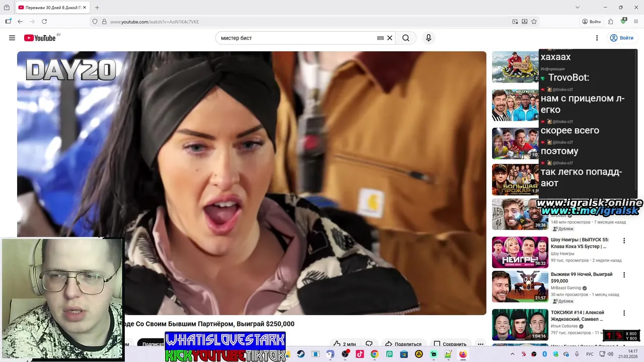644x362 pixels.
Task: Click the address bar URL
Action: pyautogui.click(x=154, y=22)
